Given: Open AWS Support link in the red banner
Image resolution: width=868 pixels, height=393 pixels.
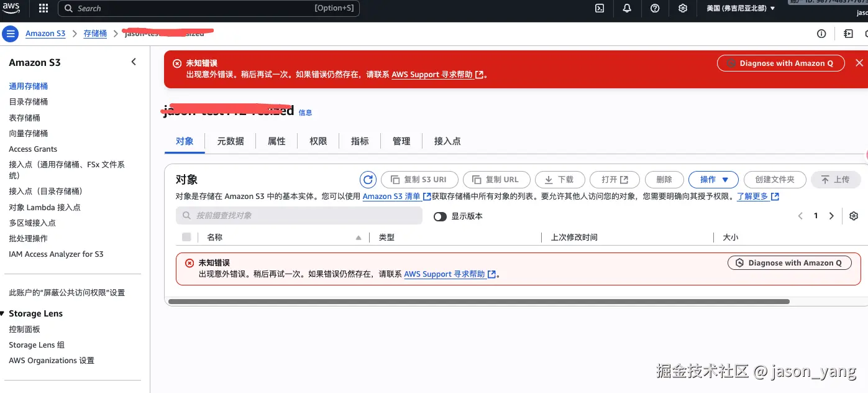Looking at the screenshot, I should (437, 75).
